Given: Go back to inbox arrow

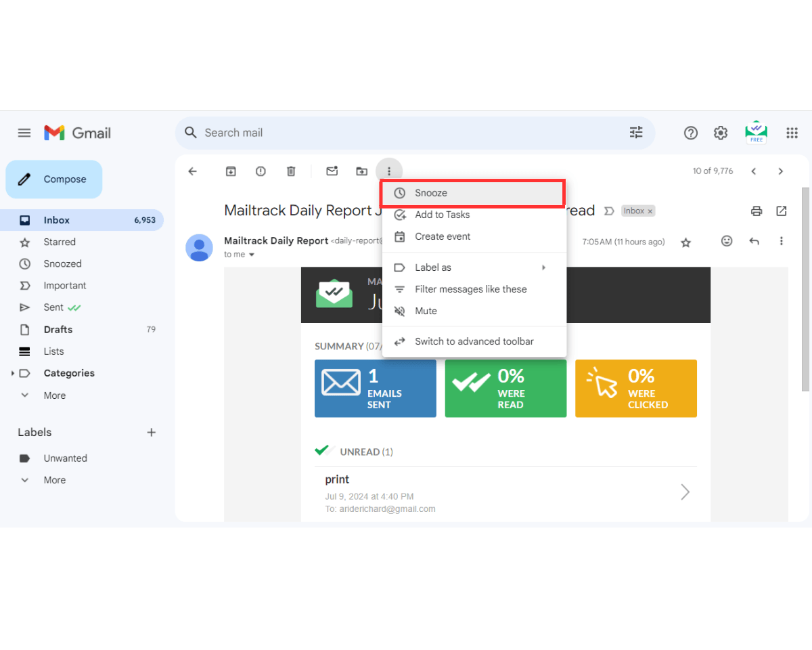Looking at the screenshot, I should 192,171.
